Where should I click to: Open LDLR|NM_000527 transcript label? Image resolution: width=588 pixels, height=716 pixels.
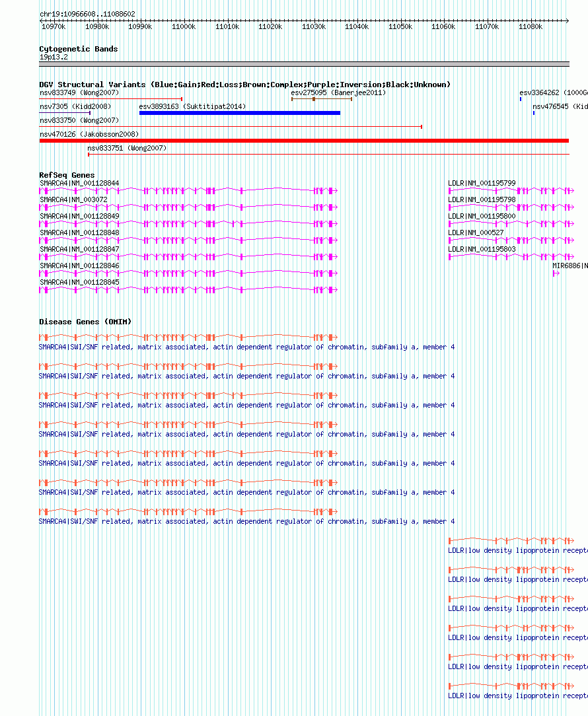pos(476,233)
